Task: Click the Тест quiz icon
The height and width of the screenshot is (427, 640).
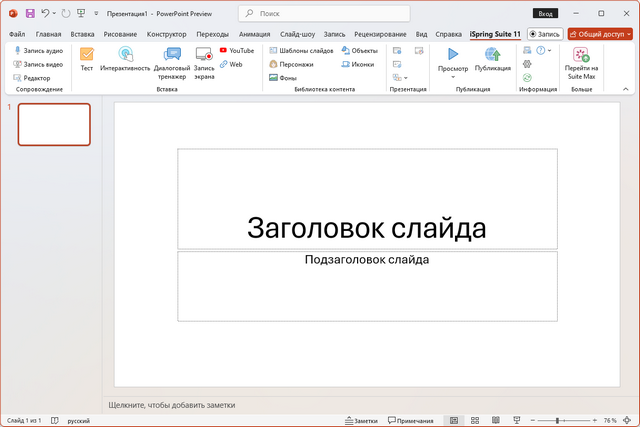Action: [x=87, y=56]
